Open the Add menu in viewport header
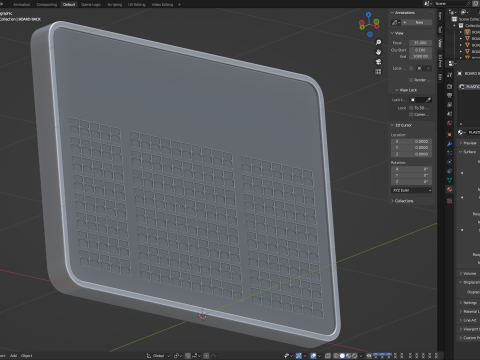Viewport: 480px width, 360px height. coord(13,356)
